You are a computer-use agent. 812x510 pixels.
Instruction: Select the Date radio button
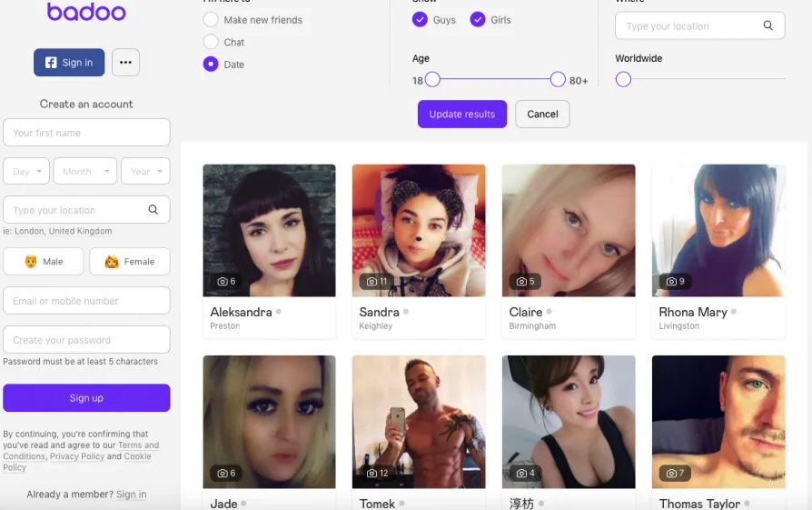pos(210,64)
